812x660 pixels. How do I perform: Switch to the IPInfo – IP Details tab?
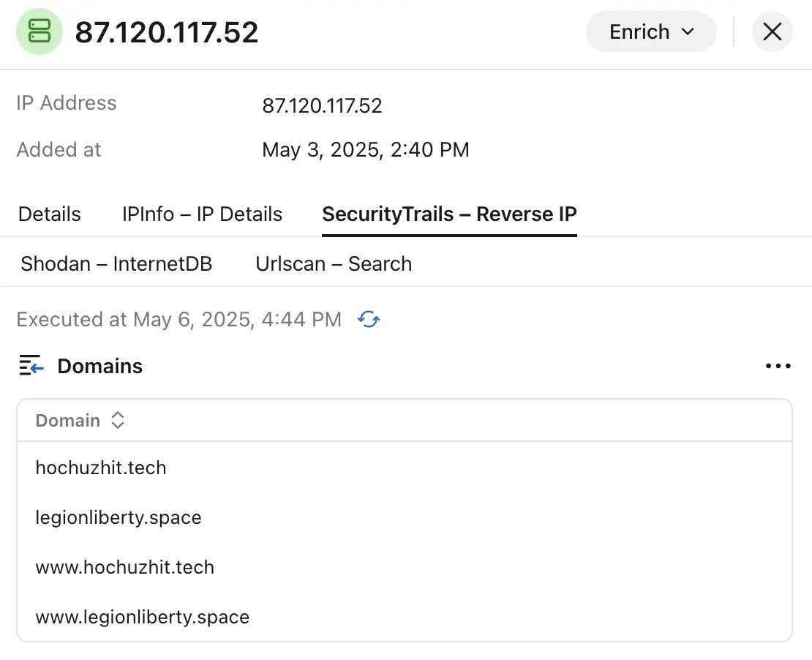pyautogui.click(x=202, y=214)
